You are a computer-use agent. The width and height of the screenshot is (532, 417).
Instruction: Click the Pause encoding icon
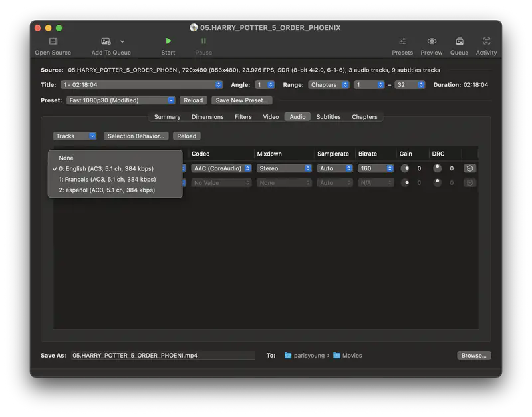(203, 41)
